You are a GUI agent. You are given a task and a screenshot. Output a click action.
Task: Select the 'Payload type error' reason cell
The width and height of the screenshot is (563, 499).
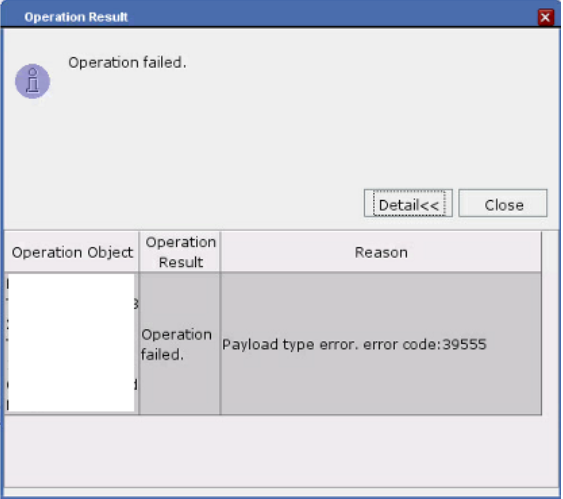pyautogui.click(x=381, y=344)
